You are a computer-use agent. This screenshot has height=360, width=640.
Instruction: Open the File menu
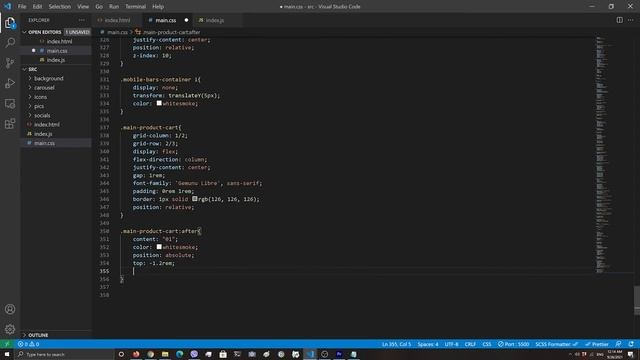[22, 7]
